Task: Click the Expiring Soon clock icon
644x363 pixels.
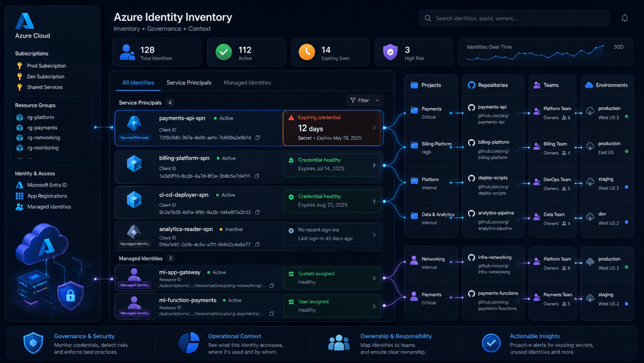Action: point(307,53)
